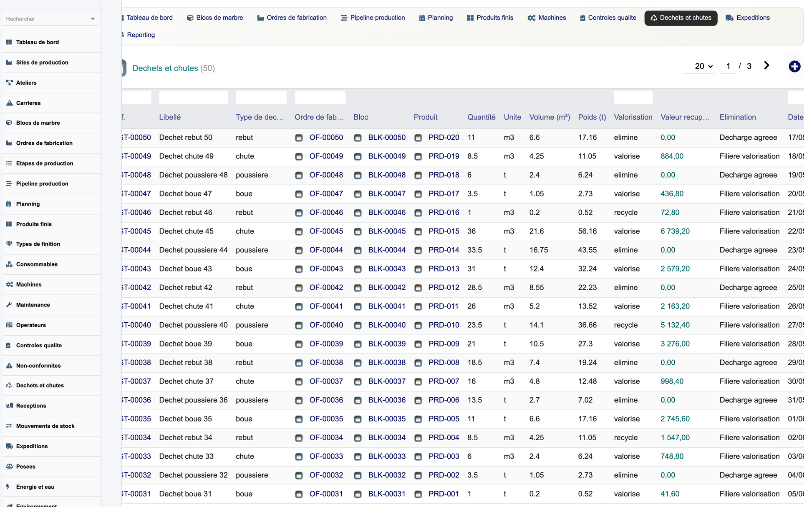Click the record icon beside OF-00050
The height and width of the screenshot is (507, 812).
pos(299,138)
